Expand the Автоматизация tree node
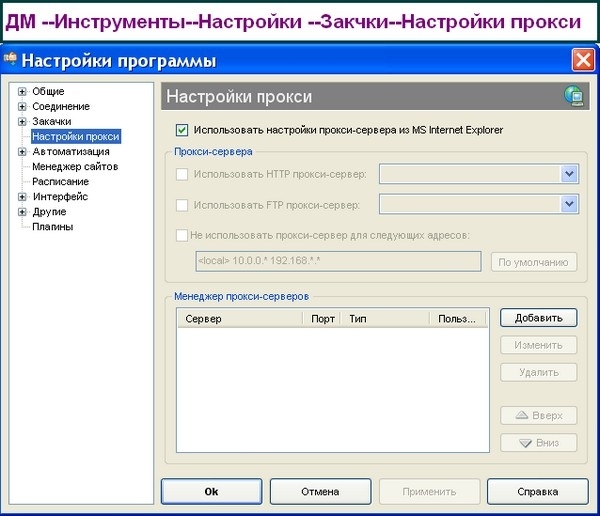The height and width of the screenshot is (516, 600). point(22,152)
